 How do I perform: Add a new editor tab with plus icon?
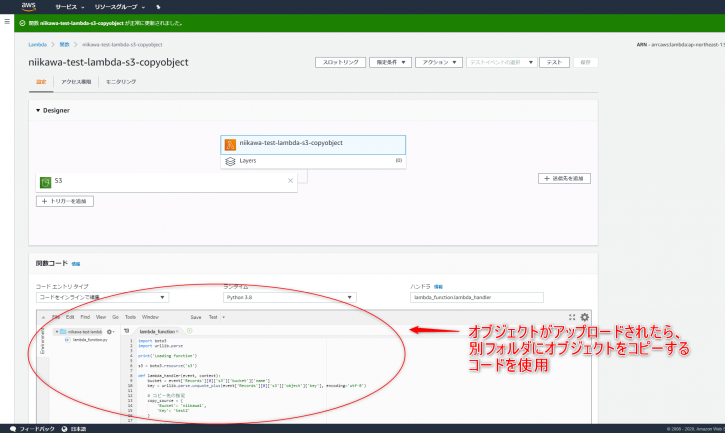pos(189,331)
